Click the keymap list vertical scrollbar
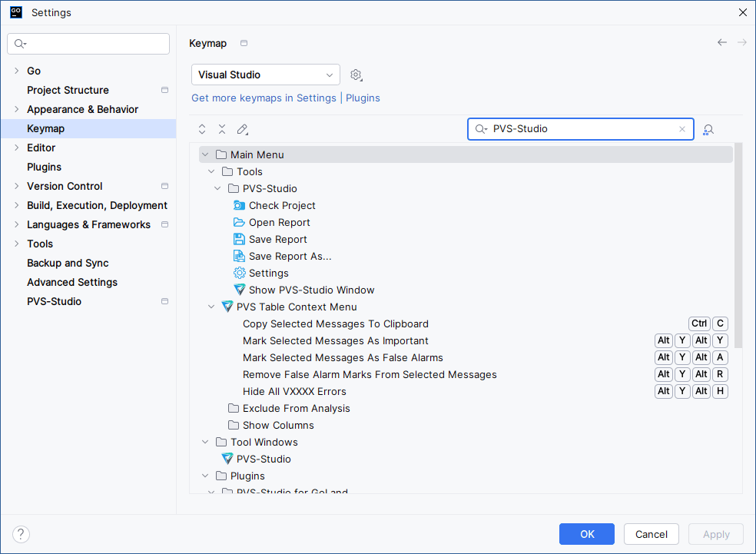Image resolution: width=756 pixels, height=554 pixels. tap(738, 246)
